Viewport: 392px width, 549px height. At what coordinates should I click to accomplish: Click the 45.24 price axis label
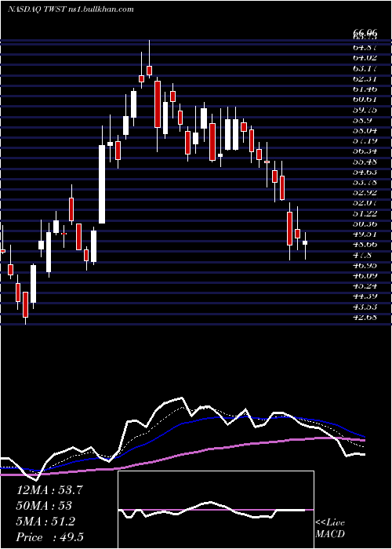(x=365, y=287)
